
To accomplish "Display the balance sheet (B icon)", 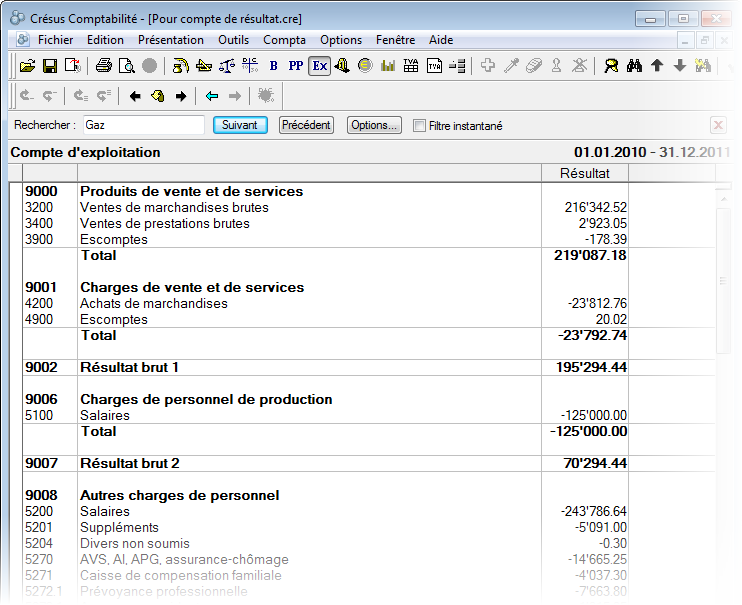I will click(x=273, y=66).
